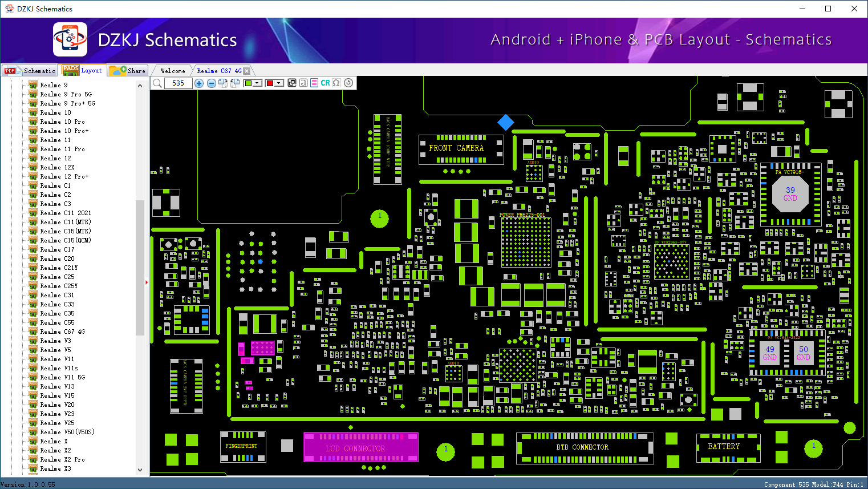Click the circular reset view icon
The height and width of the screenshot is (489, 868).
click(348, 83)
